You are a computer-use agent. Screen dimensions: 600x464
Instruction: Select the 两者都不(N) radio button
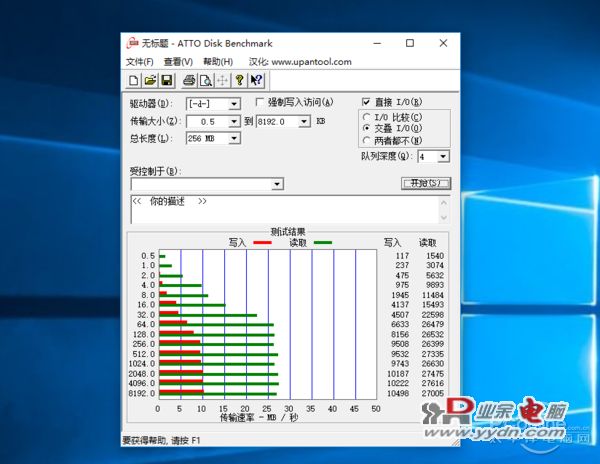pos(367,140)
